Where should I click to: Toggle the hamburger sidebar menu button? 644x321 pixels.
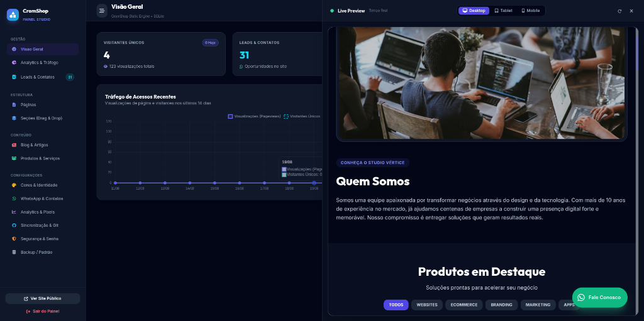(102, 11)
